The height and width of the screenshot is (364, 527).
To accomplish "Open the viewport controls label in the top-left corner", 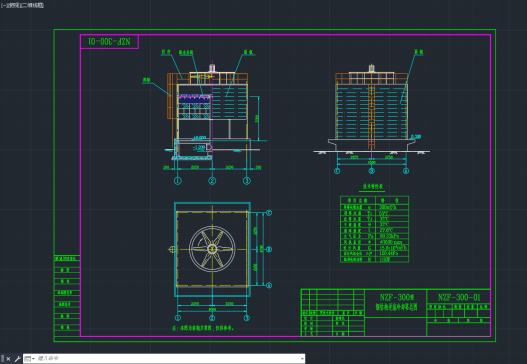I will coord(22,5).
